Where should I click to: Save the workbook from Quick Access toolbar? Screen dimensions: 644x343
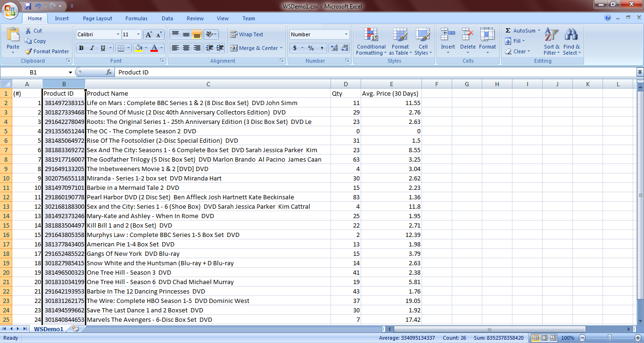pos(28,6)
